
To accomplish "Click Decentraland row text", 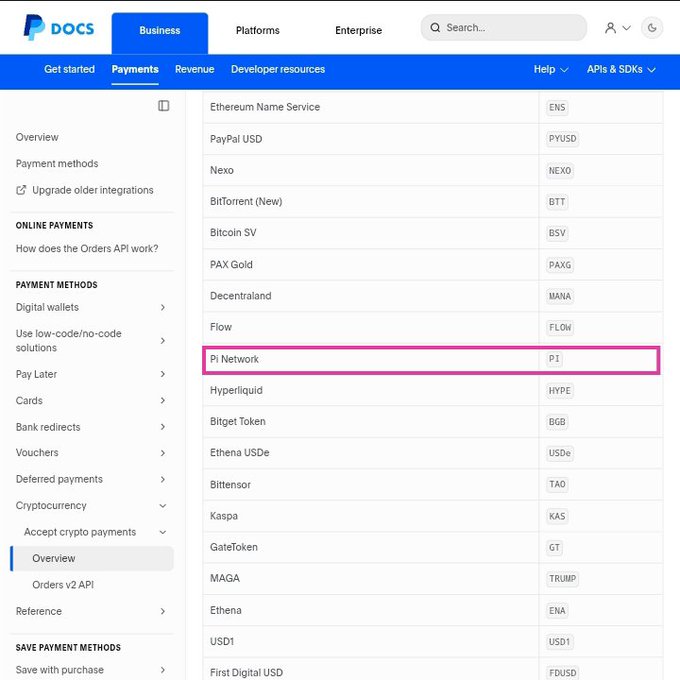I will coord(241,296).
